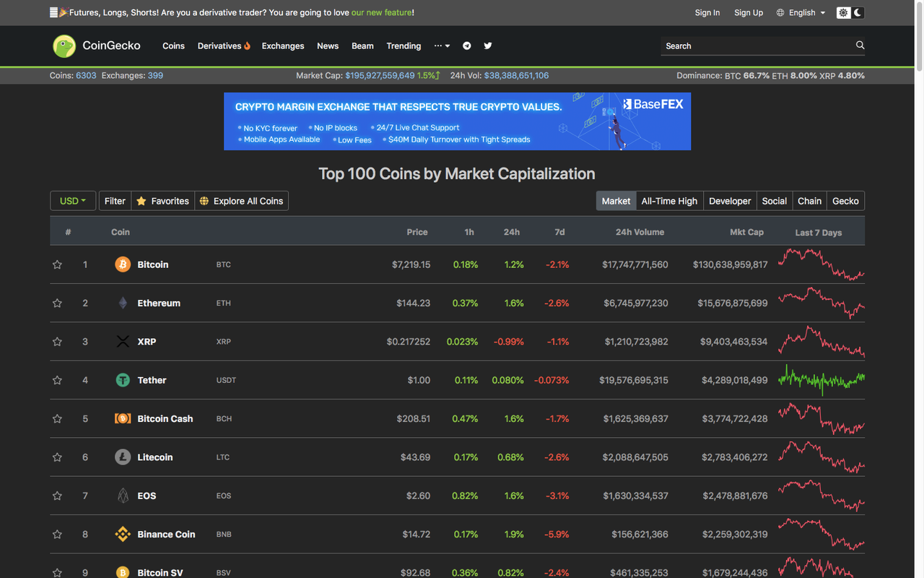
Task: Mark XRP as favorite with star
Action: (x=57, y=342)
